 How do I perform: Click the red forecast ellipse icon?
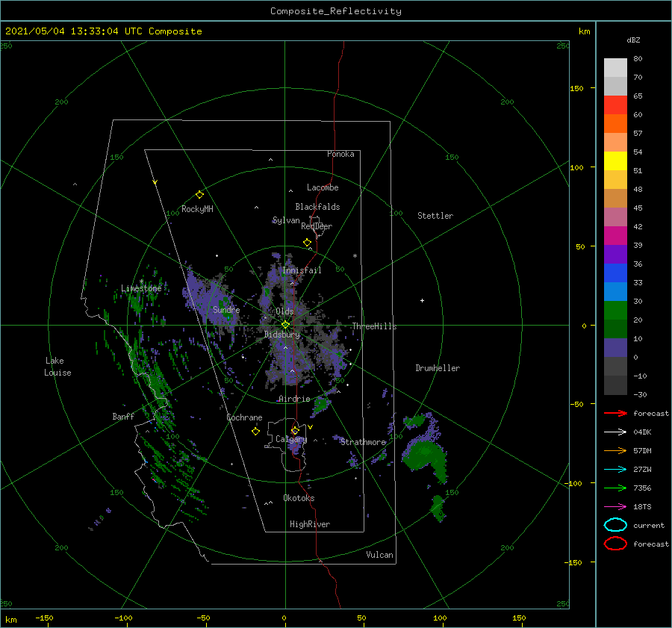click(x=615, y=544)
